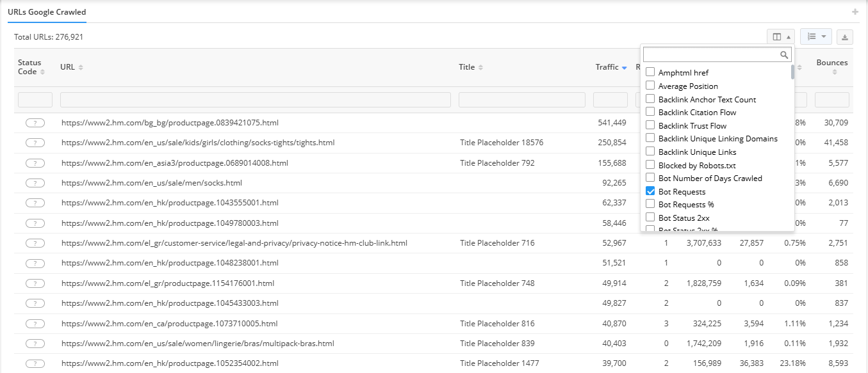
Task: Open the privacy-notice-hm-club-link URL
Action: tap(234, 243)
